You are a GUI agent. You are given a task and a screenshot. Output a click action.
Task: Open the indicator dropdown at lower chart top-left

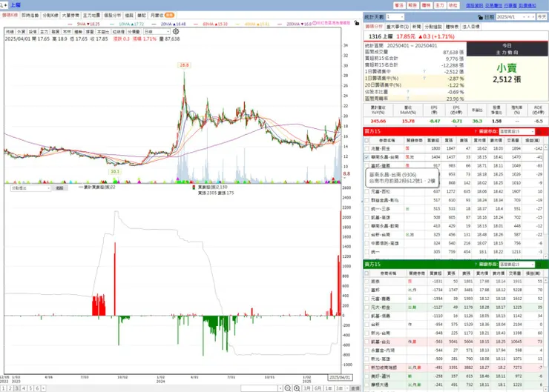(31, 188)
